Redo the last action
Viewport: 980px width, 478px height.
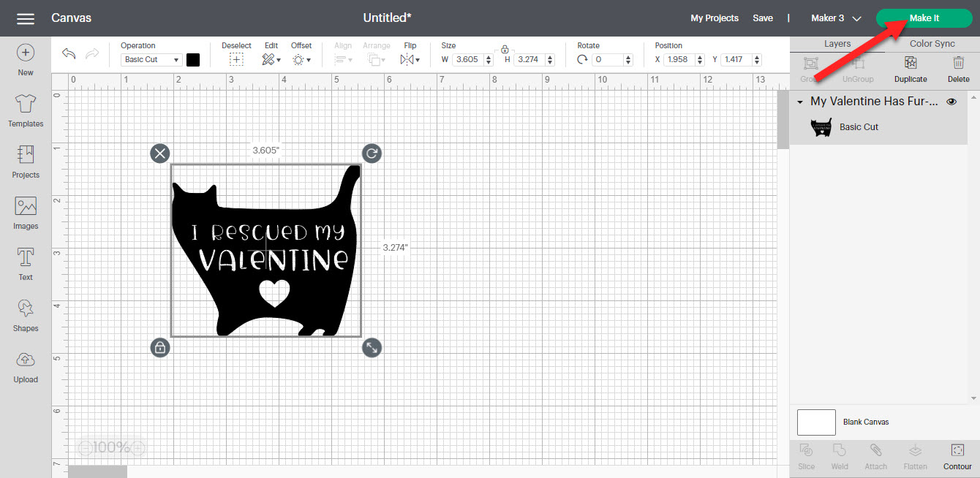92,54
